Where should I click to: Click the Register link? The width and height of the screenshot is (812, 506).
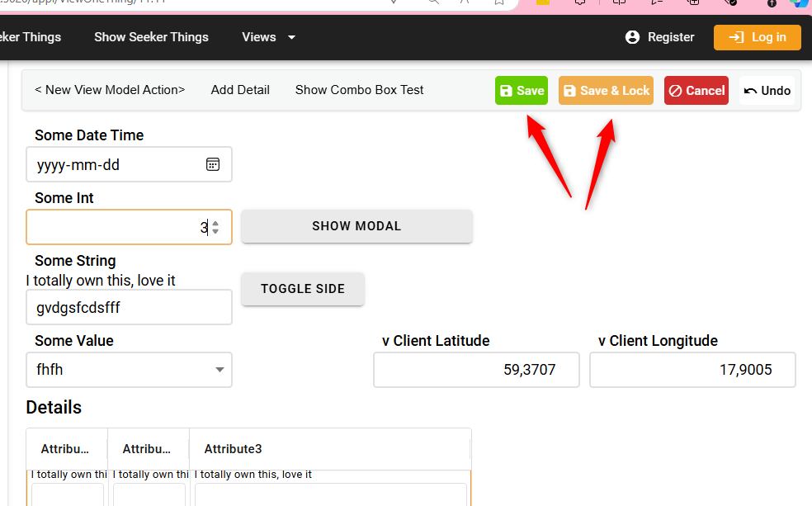coord(671,37)
